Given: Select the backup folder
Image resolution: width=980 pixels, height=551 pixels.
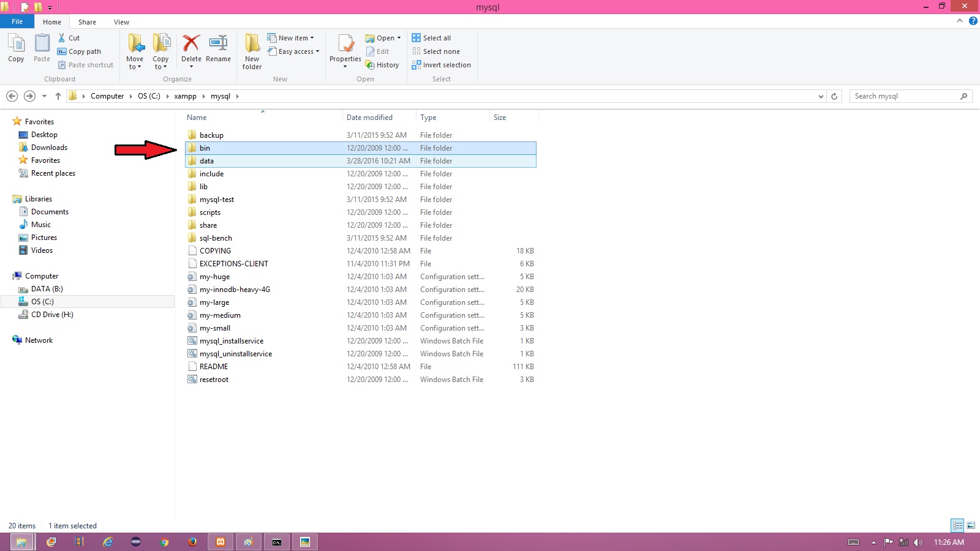Looking at the screenshot, I should 361,135.
